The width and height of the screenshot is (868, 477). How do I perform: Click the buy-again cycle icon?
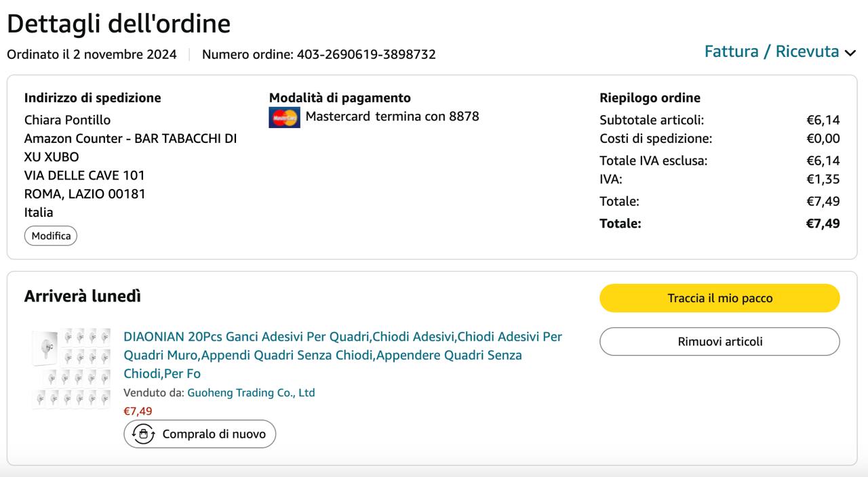pos(143,434)
